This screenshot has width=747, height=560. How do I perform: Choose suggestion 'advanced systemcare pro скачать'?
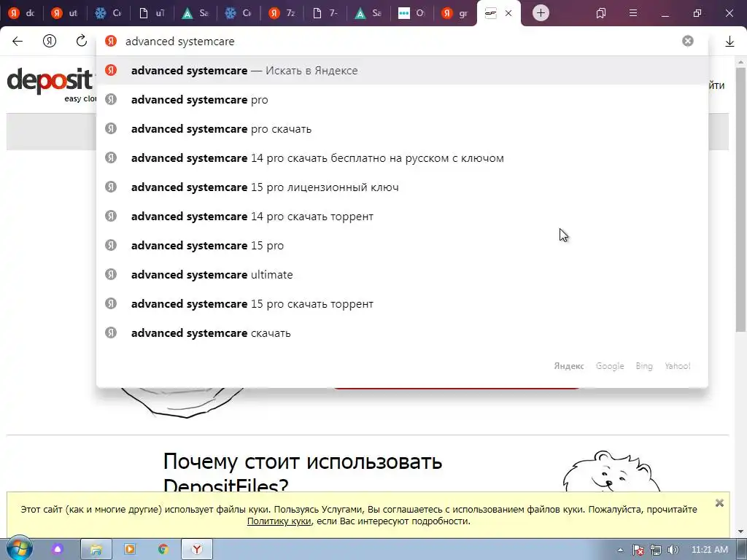(x=402, y=128)
